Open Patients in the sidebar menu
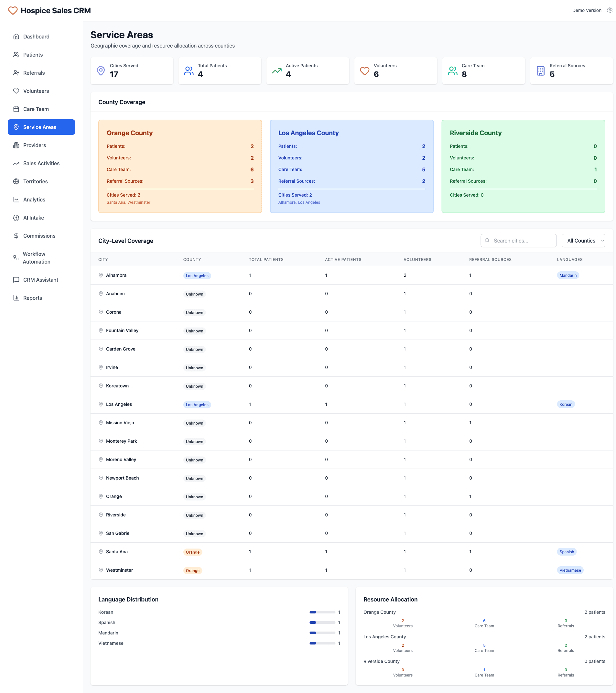 point(33,55)
